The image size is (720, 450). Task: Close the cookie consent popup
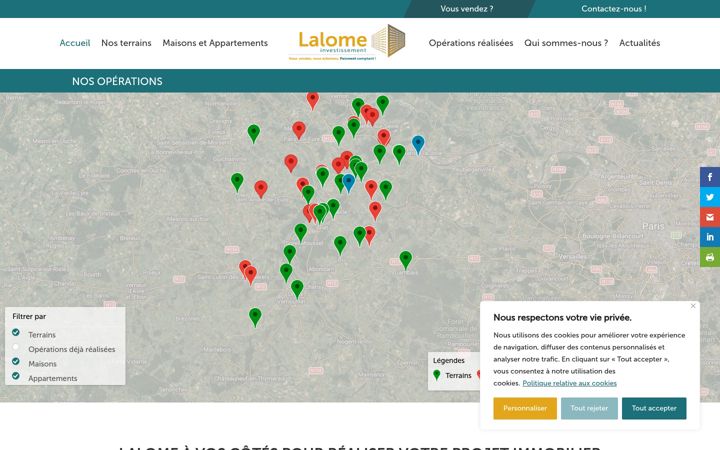pyautogui.click(x=693, y=306)
